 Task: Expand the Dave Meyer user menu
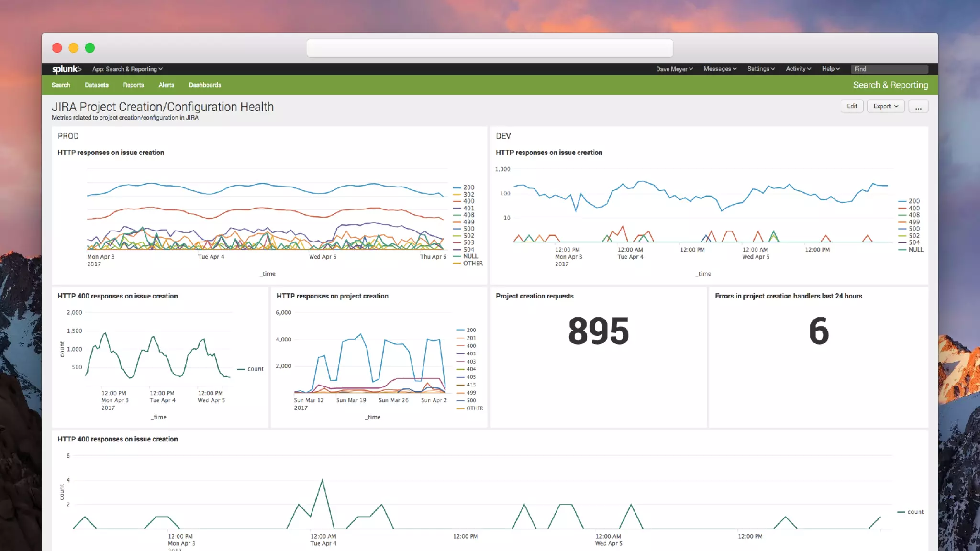674,69
